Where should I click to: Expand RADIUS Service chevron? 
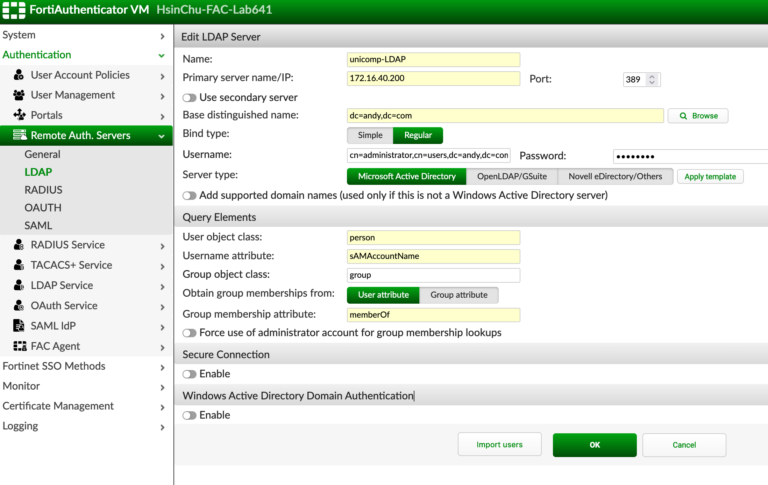162,246
